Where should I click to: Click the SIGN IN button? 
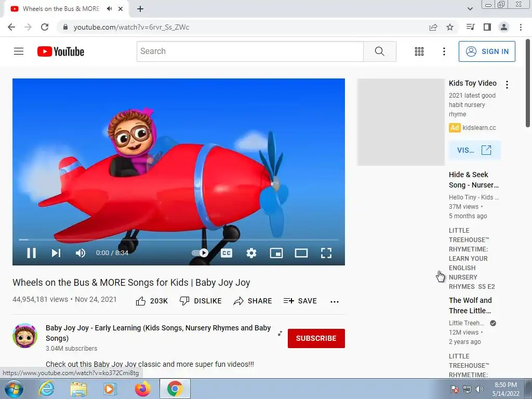487,51
